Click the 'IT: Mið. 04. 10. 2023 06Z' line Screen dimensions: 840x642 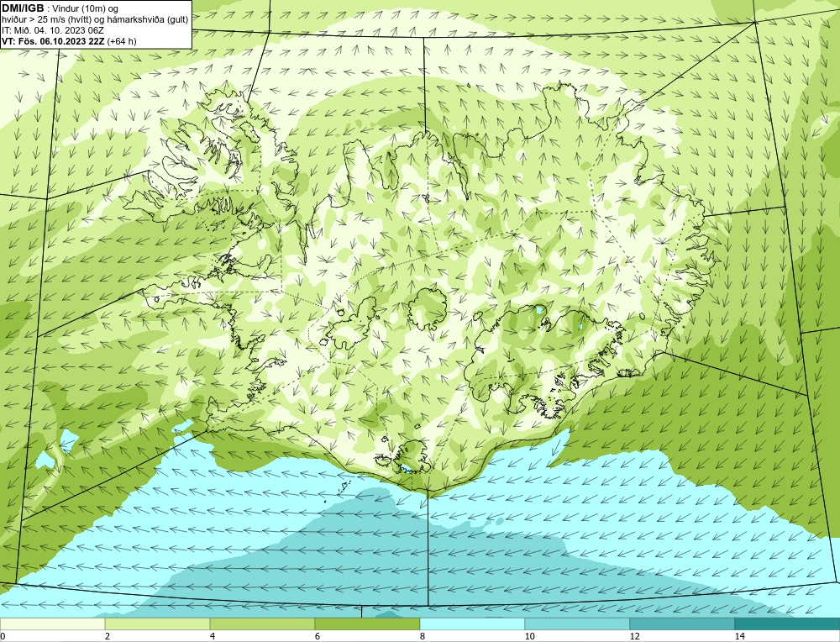tap(52, 30)
